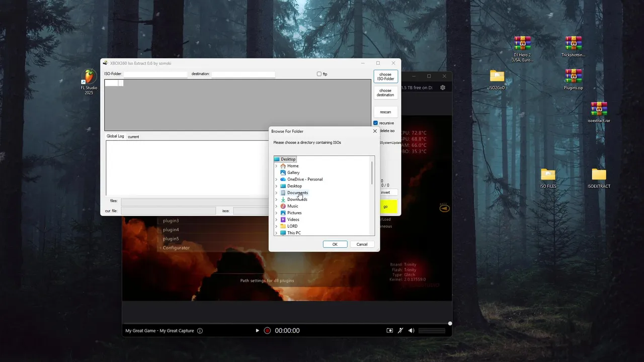Adjust the capture volume slider
This screenshot has width=644, height=362.
[432, 331]
